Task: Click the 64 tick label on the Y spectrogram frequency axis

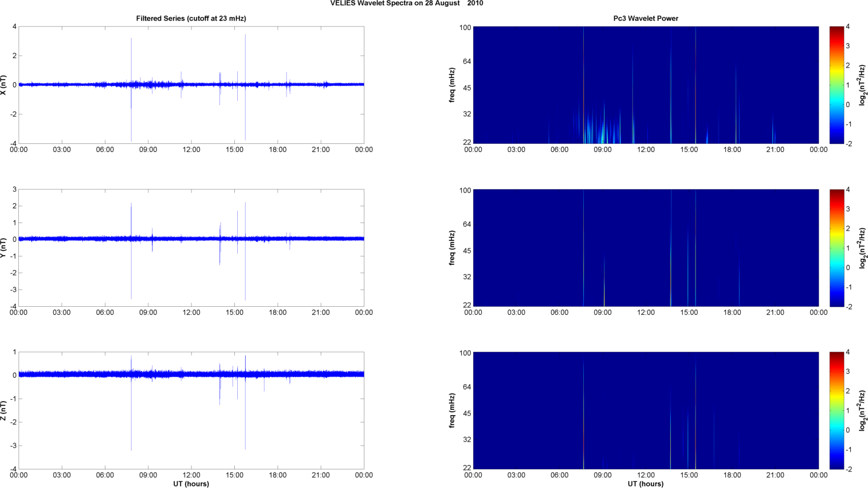Action: (466, 224)
